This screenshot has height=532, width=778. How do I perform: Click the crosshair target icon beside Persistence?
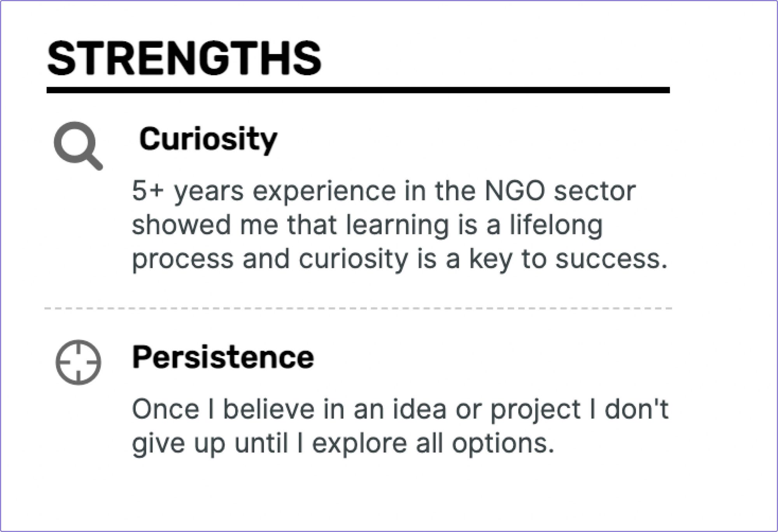click(78, 362)
